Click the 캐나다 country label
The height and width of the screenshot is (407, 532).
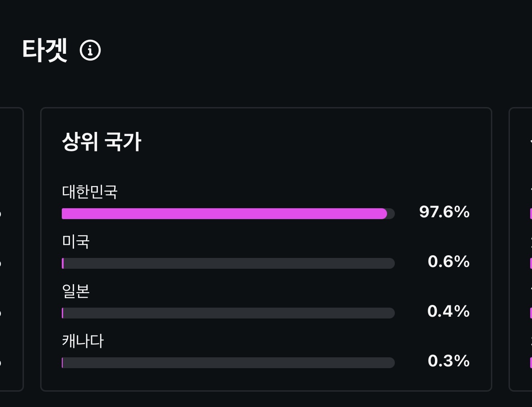coord(83,341)
